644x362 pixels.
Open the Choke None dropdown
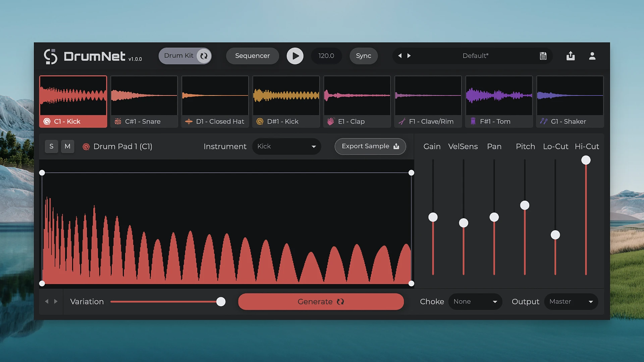[475, 302]
